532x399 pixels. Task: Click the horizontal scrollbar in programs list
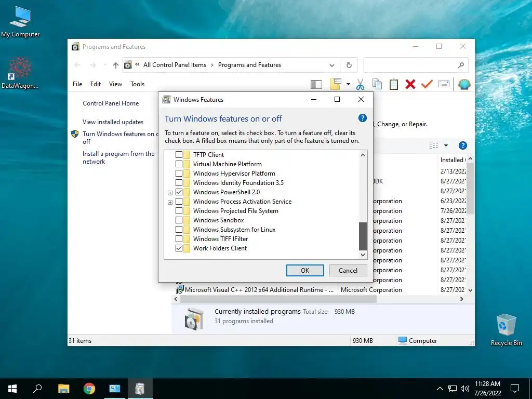click(278, 299)
